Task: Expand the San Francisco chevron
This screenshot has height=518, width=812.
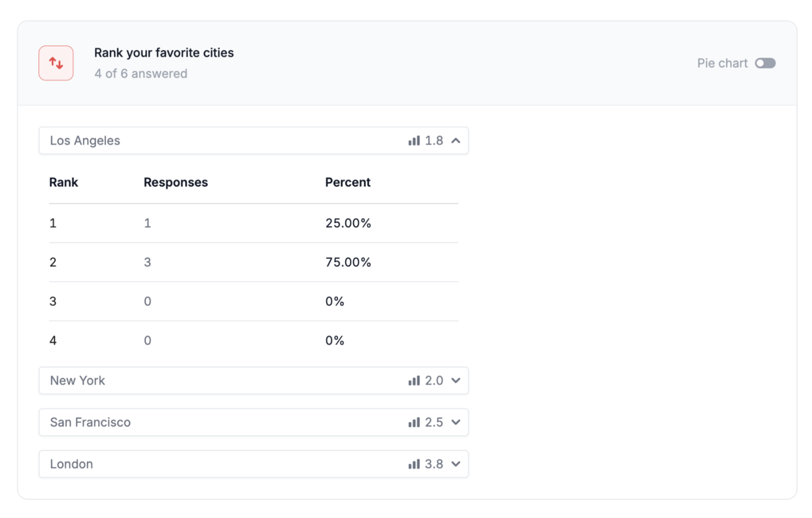Action: click(456, 422)
